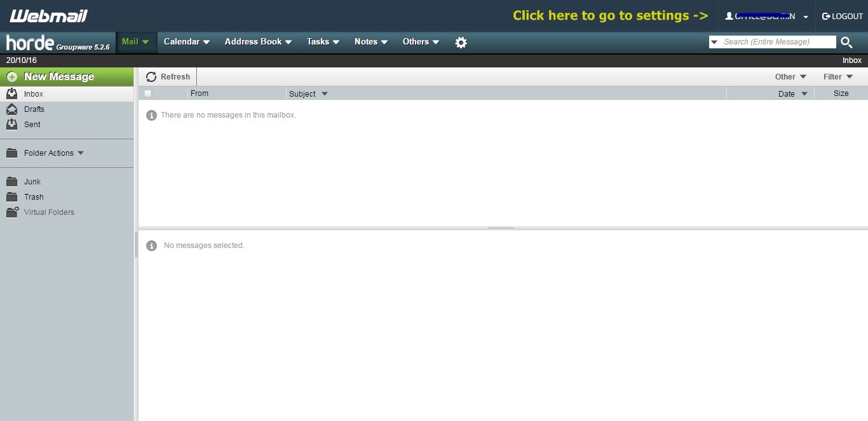Image resolution: width=868 pixels, height=421 pixels.
Task: Open the Filter dropdown
Action: tap(838, 77)
